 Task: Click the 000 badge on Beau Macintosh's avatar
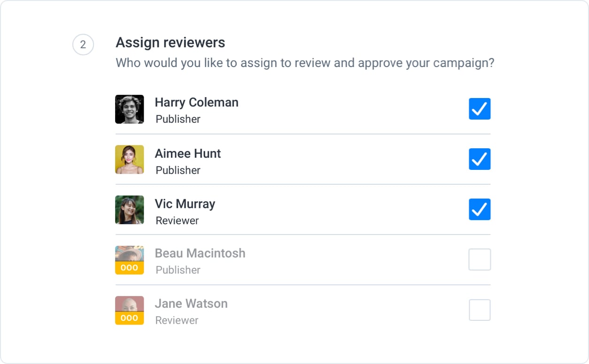click(x=130, y=267)
